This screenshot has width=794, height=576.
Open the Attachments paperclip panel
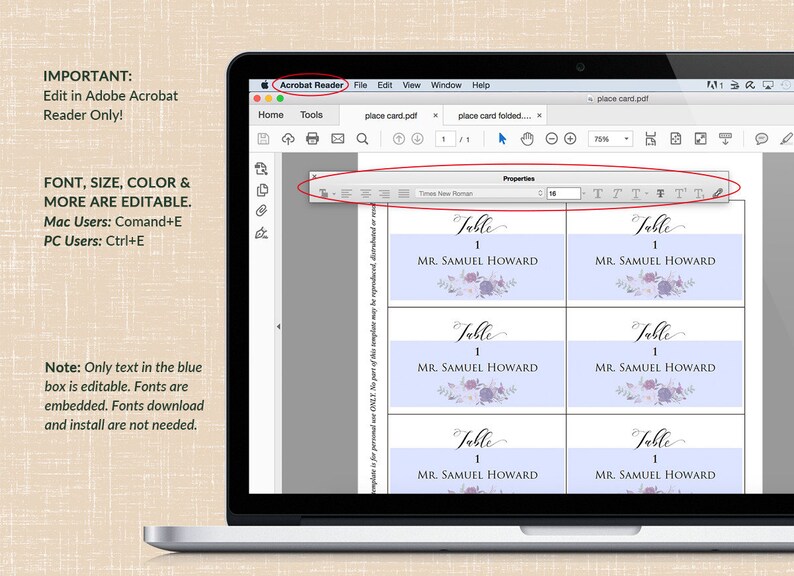[x=261, y=211]
